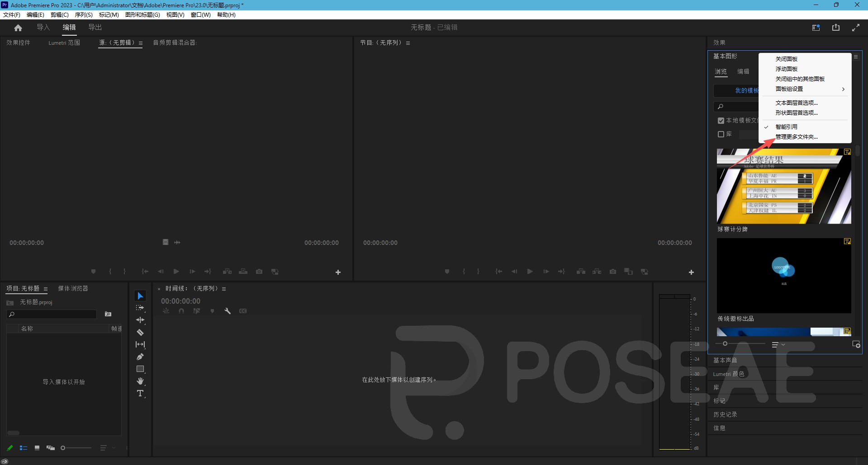Open Source monitor button editor plus

pos(338,272)
